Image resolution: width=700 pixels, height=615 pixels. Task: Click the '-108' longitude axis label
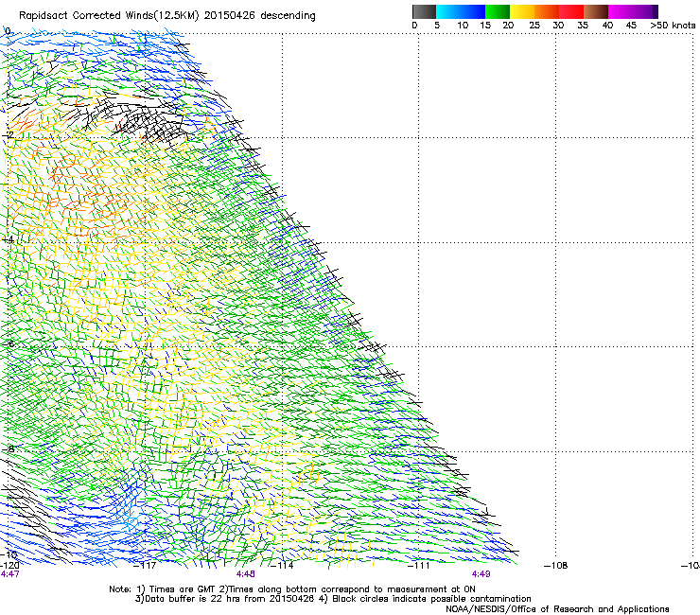(x=556, y=566)
